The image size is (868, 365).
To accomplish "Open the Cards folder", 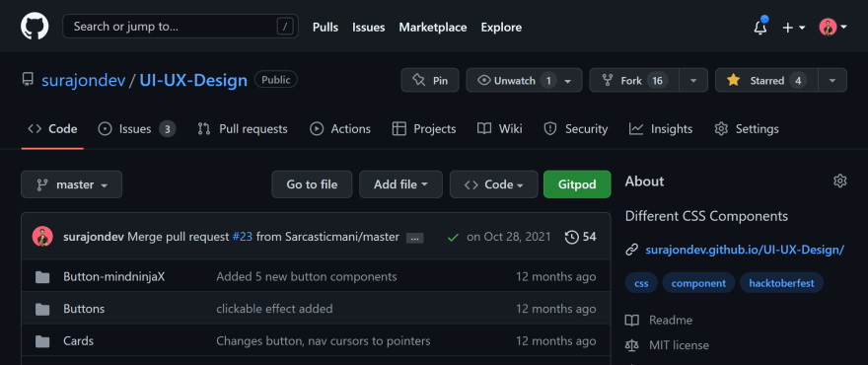I will [78, 340].
